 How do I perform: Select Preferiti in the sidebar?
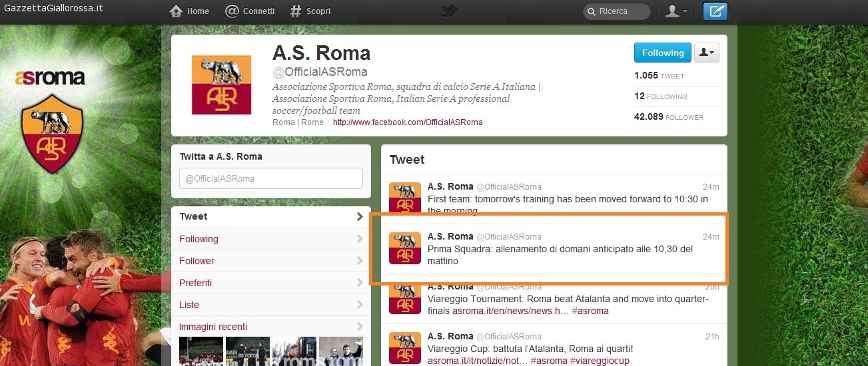point(270,283)
